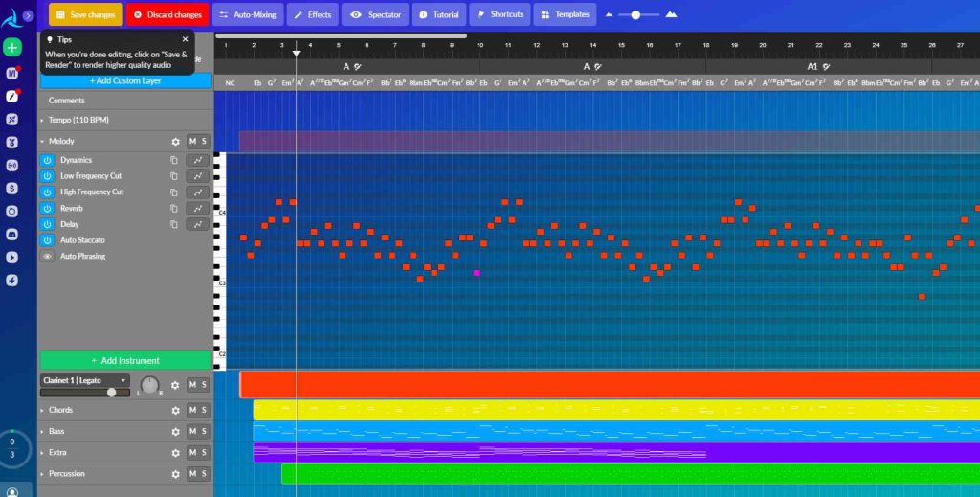980x497 pixels.
Task: Open the user profile icon at sidebar bottom
Action: [11, 492]
